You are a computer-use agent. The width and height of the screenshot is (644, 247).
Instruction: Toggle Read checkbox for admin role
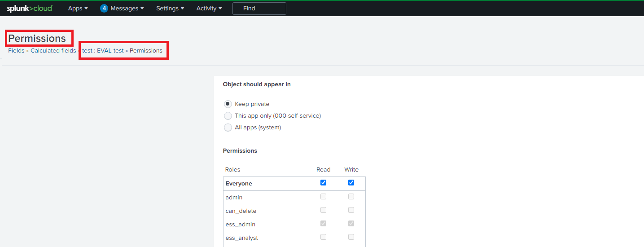coord(324,197)
